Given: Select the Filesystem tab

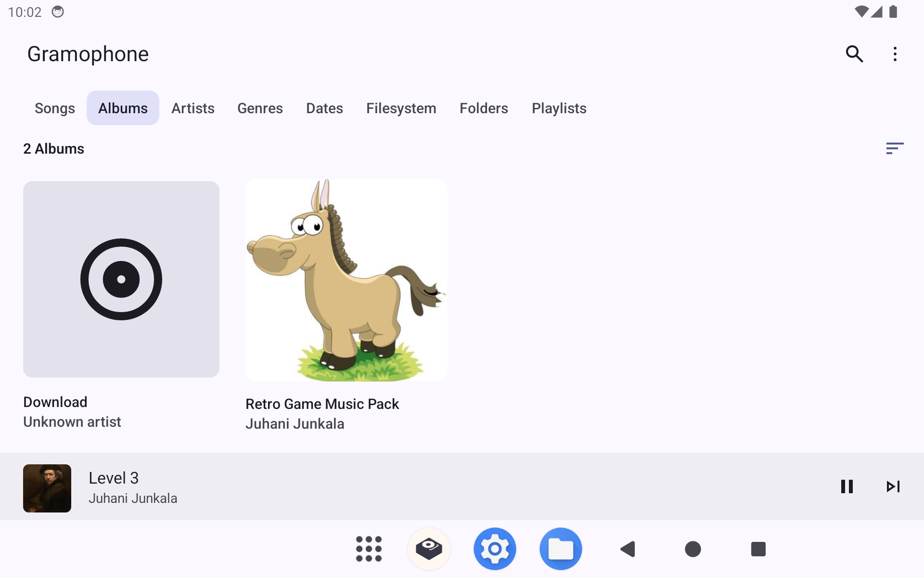Looking at the screenshot, I should [401, 108].
